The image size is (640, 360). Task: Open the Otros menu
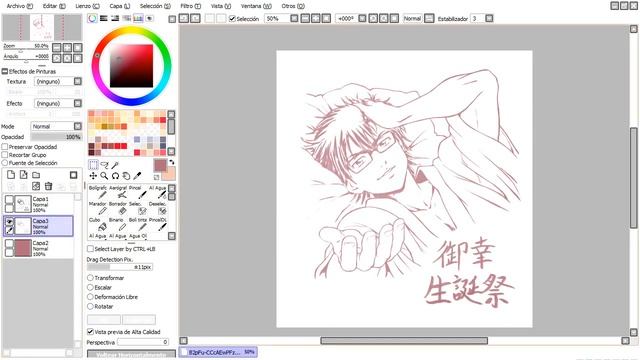coord(293,6)
